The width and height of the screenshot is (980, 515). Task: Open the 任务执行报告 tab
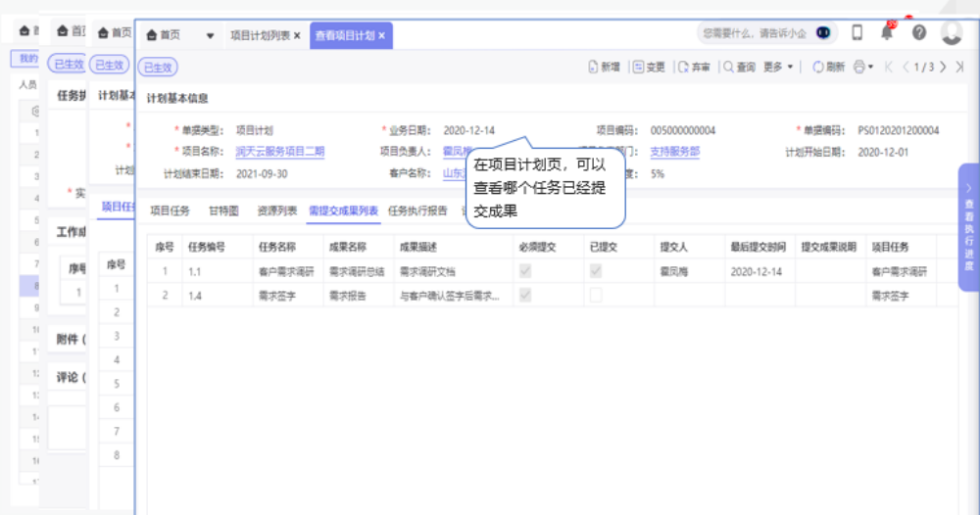[417, 211]
